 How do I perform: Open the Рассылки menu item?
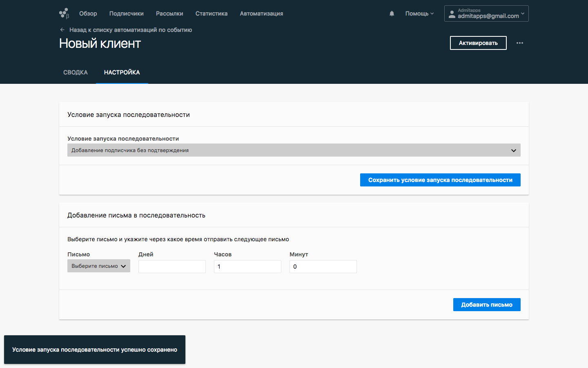click(x=169, y=13)
